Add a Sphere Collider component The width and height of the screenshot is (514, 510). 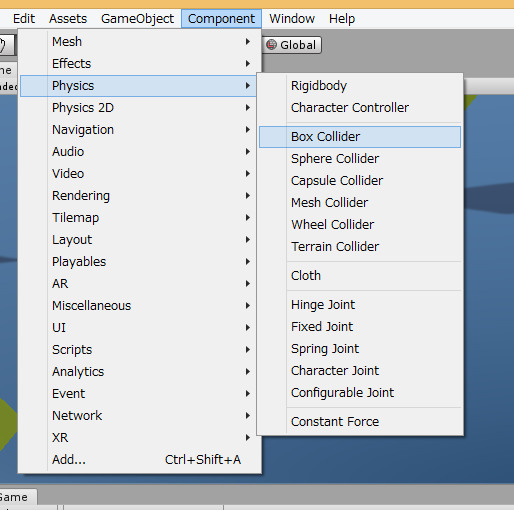[360, 159]
